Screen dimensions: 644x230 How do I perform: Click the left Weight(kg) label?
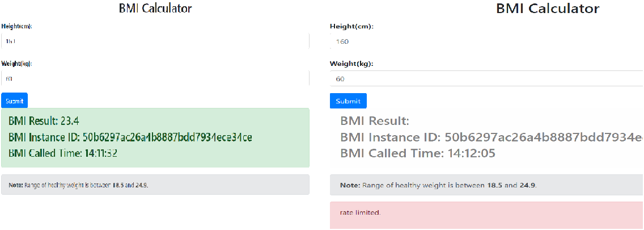tap(16, 64)
